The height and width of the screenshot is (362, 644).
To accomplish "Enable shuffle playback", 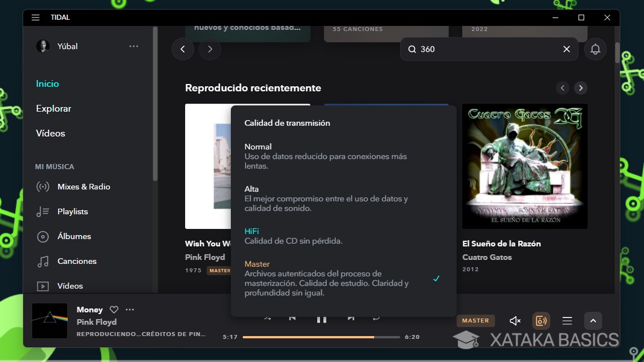I will (x=267, y=318).
